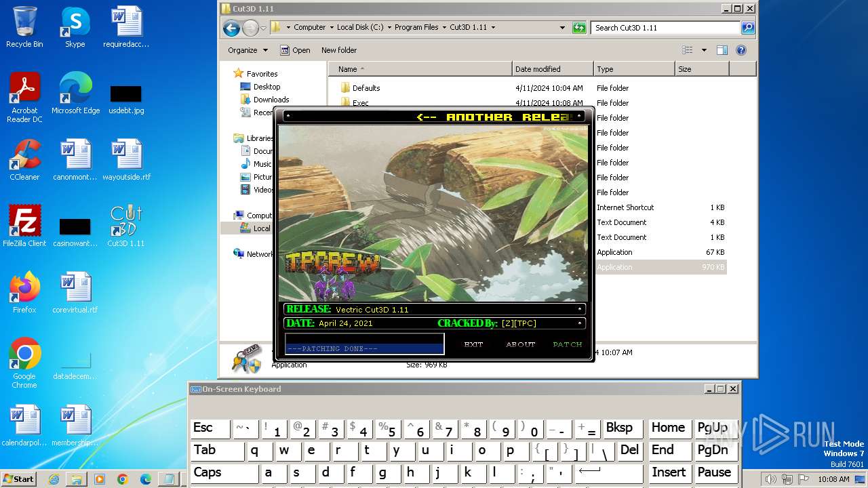Sort files by the Name column

click(x=420, y=69)
